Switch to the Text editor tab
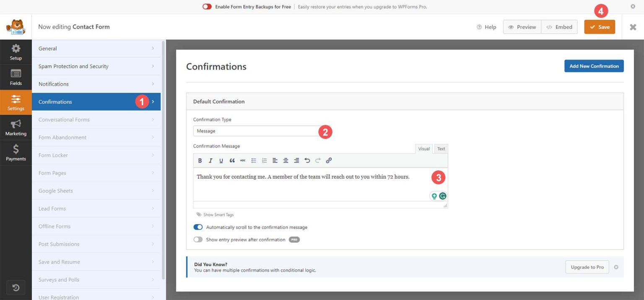 pyautogui.click(x=441, y=149)
